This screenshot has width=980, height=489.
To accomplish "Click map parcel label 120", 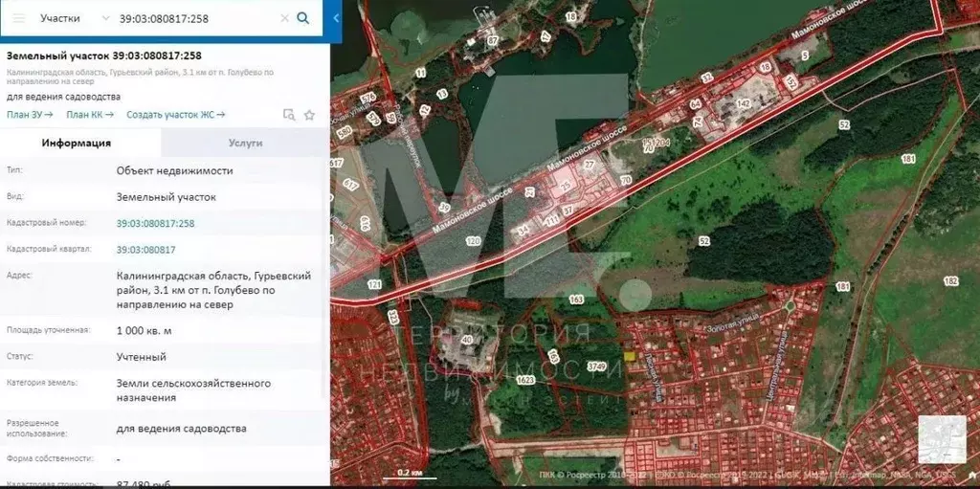I will tap(473, 241).
